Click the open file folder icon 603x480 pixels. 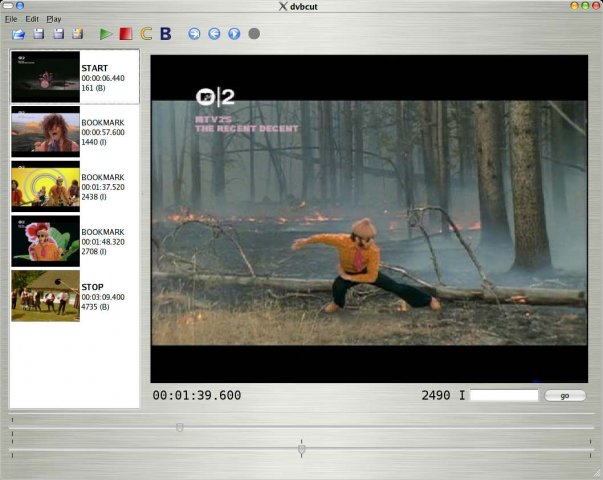click(19, 34)
